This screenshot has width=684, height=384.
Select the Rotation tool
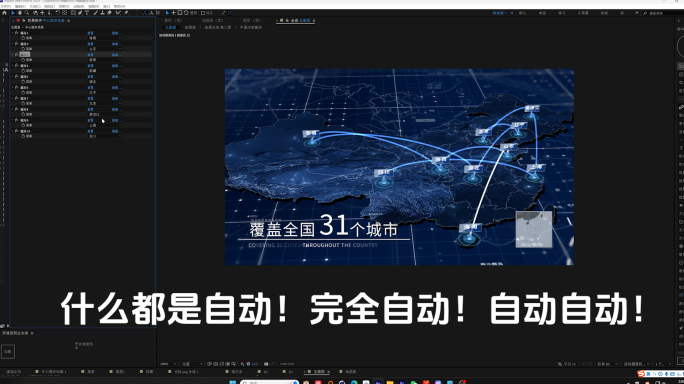point(58,13)
